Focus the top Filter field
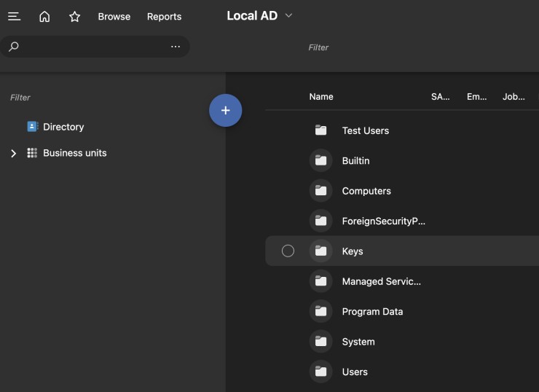This screenshot has width=539, height=392. 318,47
